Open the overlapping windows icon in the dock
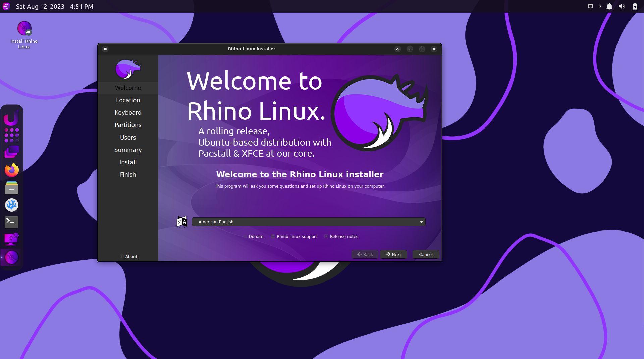644x359 pixels. click(11, 152)
